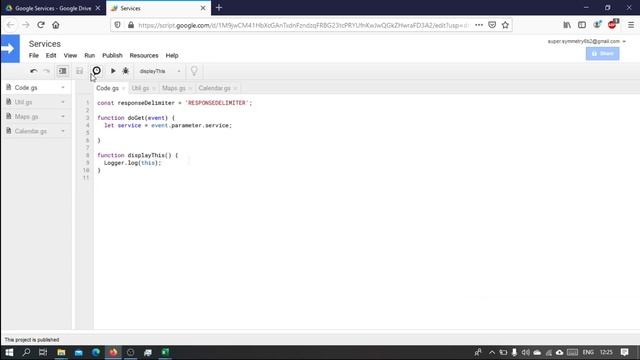Switch to the Calendar.gs editor tab
Screen dimensions: 640x360
pos(214,88)
